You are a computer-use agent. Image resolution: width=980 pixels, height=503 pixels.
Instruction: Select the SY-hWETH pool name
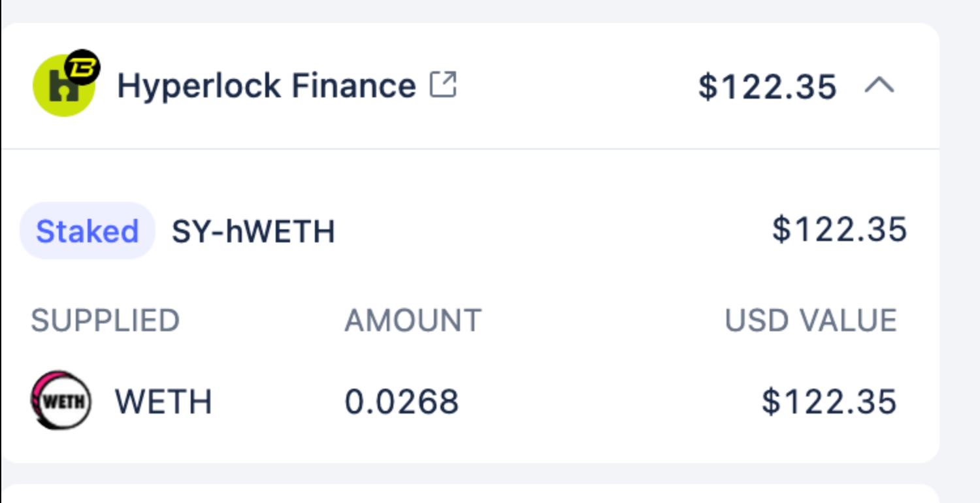click(x=253, y=231)
